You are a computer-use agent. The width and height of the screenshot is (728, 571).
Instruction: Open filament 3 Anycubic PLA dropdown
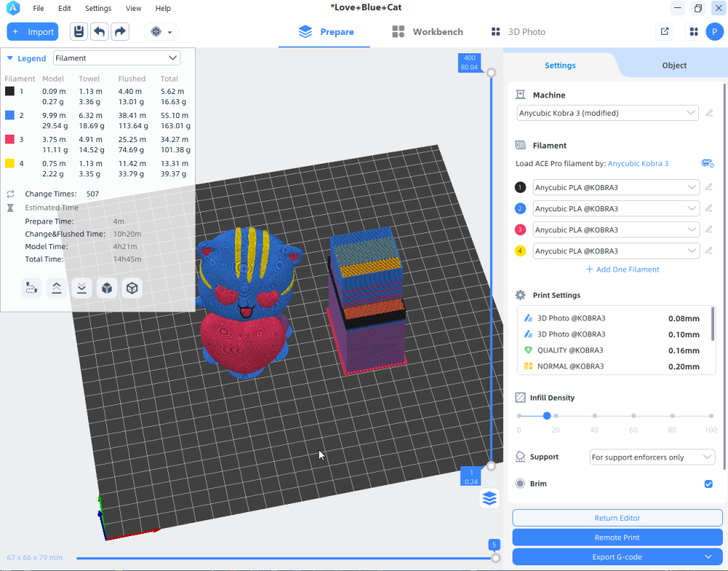click(616, 229)
